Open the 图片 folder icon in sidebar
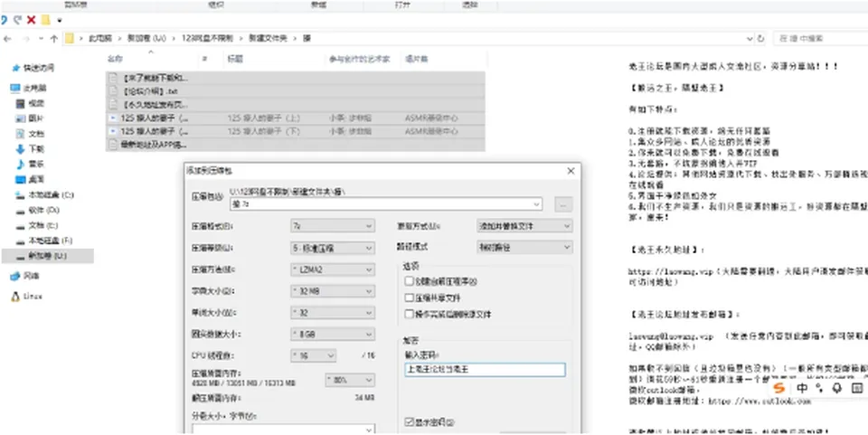The width and height of the screenshot is (868, 435). [20, 118]
